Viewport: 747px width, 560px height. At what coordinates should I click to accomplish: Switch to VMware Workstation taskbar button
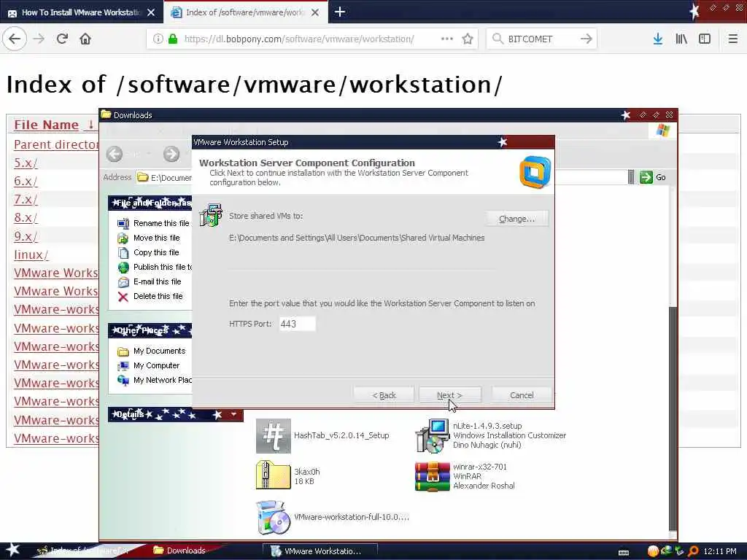pyautogui.click(x=320, y=551)
